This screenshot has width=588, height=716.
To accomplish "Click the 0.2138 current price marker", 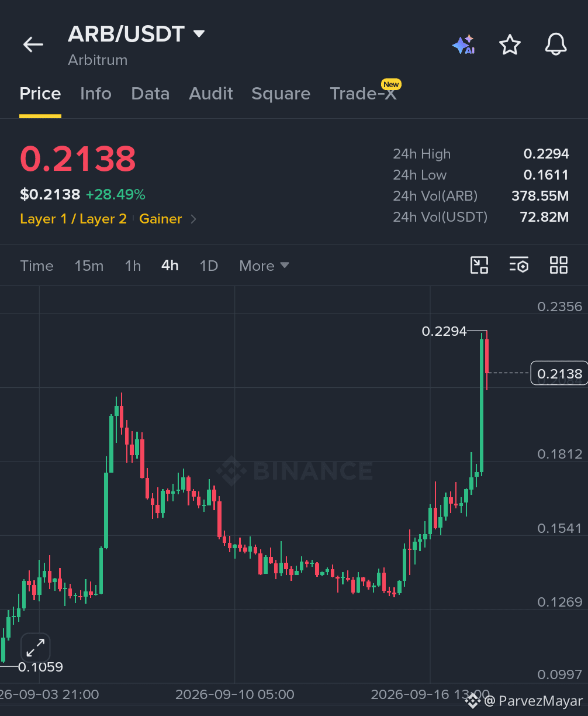I will pos(559,373).
